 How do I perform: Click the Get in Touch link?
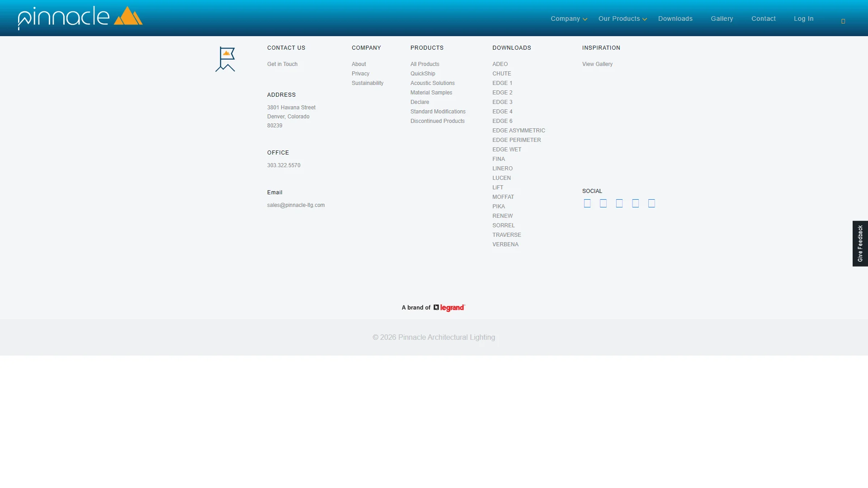pos(282,64)
